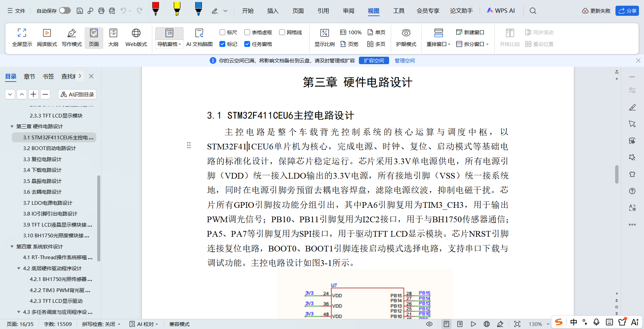This screenshot has height=329, width=644.
Task: Click the eye icon in status bar
Action: (x=429, y=324)
